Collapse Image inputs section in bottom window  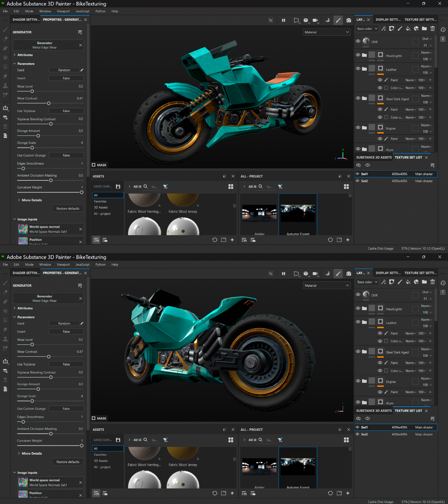pyautogui.click(x=15, y=473)
